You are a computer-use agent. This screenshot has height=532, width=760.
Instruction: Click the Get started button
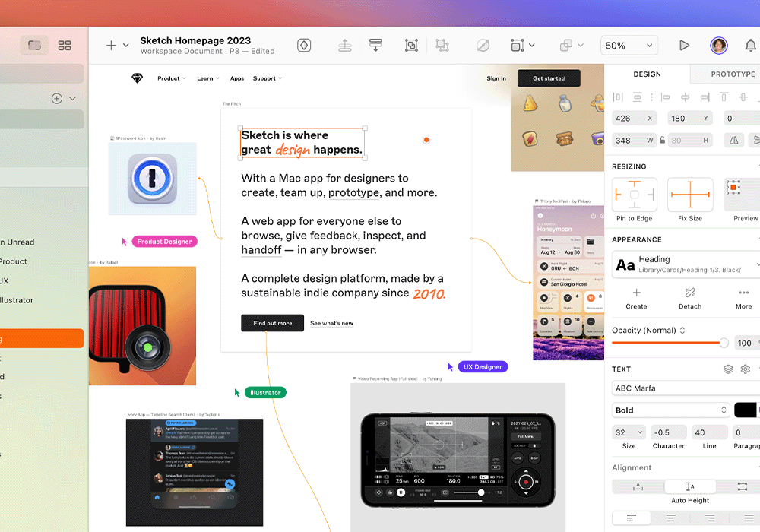pyautogui.click(x=549, y=78)
